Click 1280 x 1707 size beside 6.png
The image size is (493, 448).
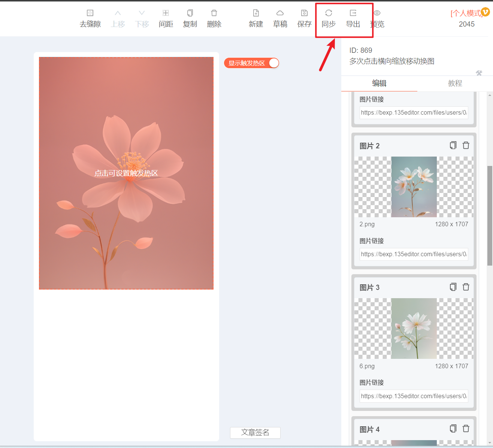pos(451,366)
